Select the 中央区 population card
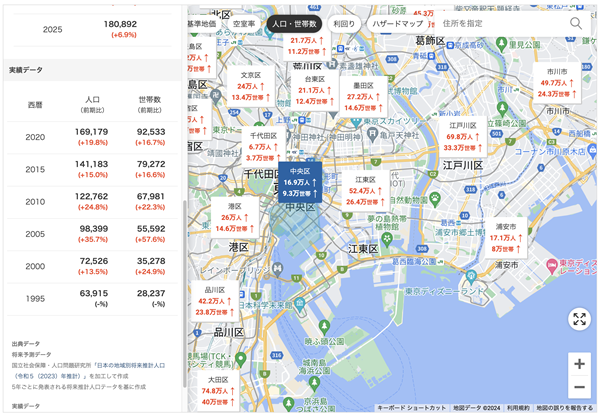The height and width of the screenshot is (416, 600). point(300,182)
